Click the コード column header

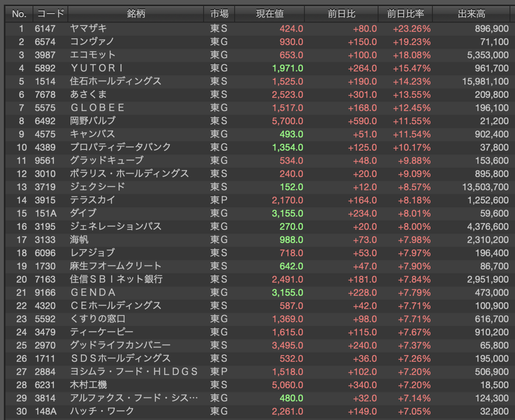pyautogui.click(x=50, y=14)
